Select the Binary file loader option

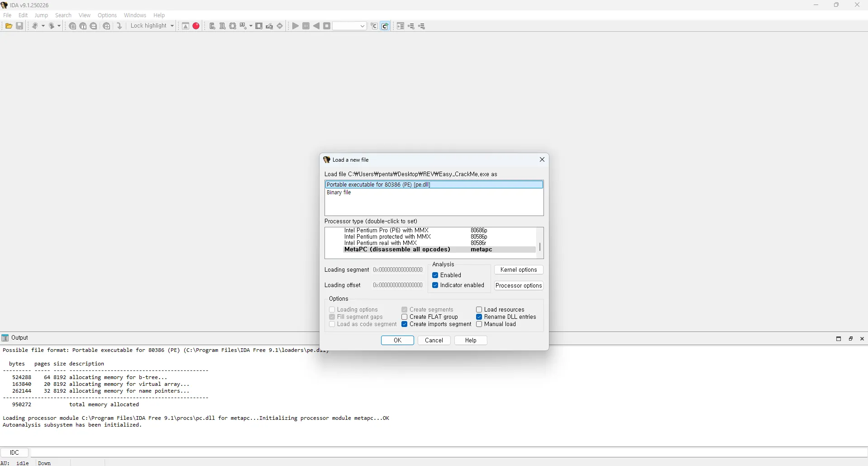(x=434, y=193)
